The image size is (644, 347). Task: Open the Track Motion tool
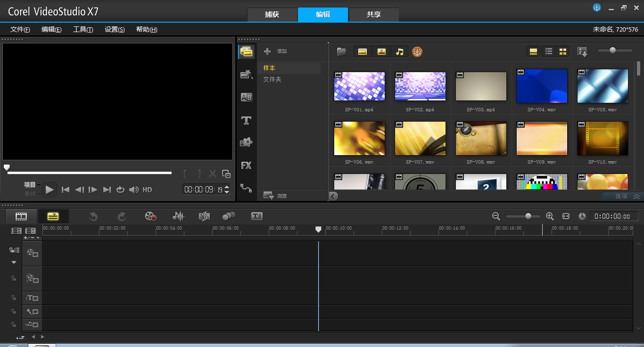229,216
